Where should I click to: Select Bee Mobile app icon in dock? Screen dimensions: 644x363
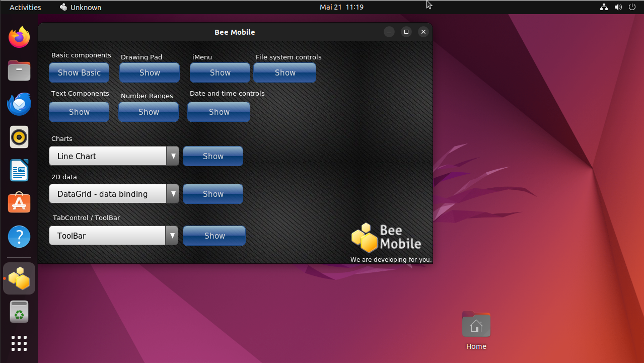(19, 278)
